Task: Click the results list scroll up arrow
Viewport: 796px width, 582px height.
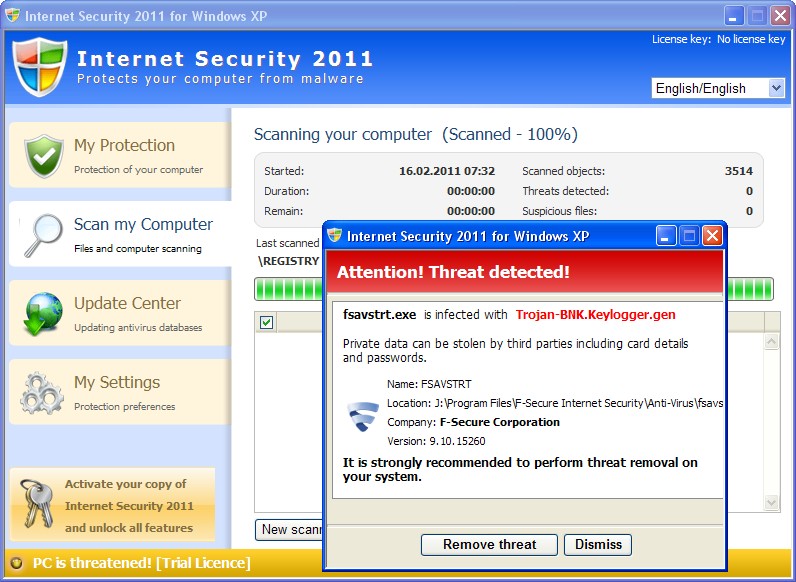Action: click(x=772, y=341)
